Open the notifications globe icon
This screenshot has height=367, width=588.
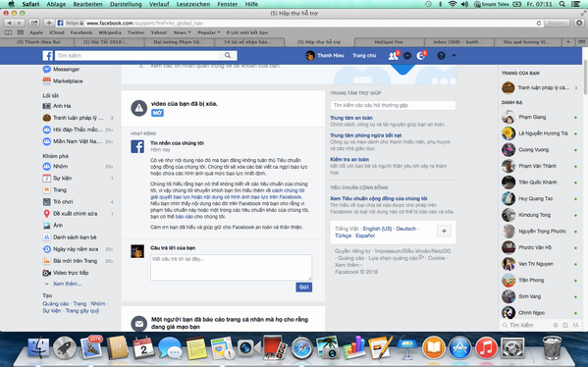[x=421, y=56]
